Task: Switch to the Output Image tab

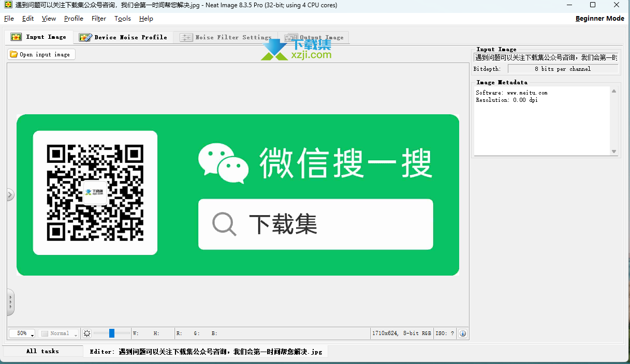Action: [314, 37]
